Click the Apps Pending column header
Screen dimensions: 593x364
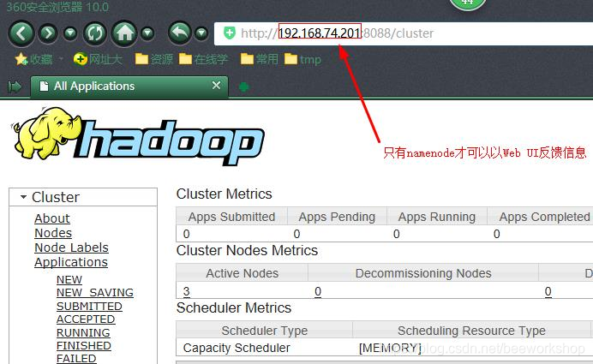click(x=337, y=217)
